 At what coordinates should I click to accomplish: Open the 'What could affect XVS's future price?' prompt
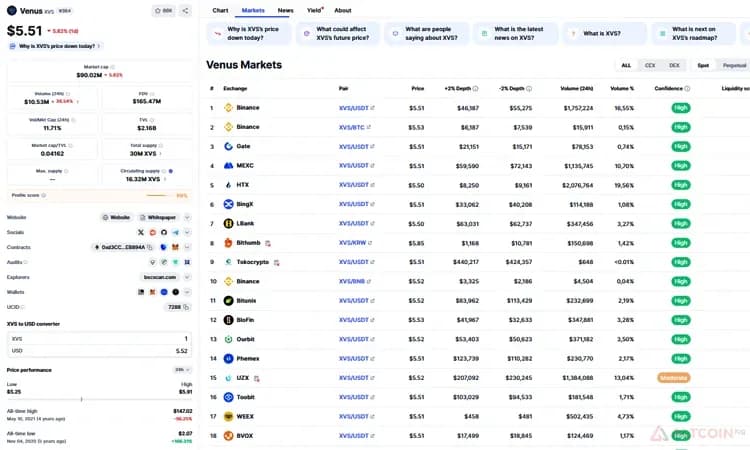pyautogui.click(x=338, y=33)
